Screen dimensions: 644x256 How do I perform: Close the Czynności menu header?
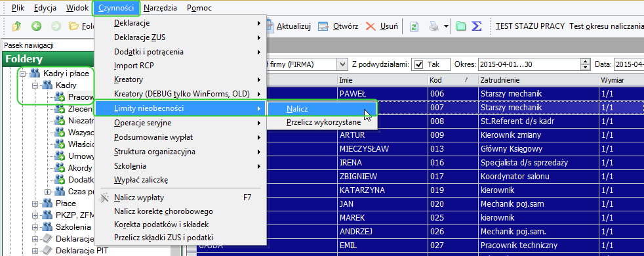(x=117, y=7)
